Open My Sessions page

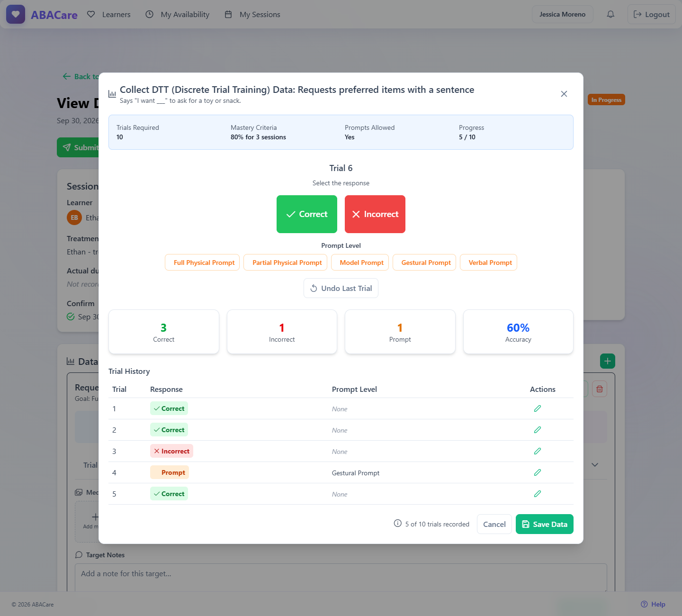(252, 14)
